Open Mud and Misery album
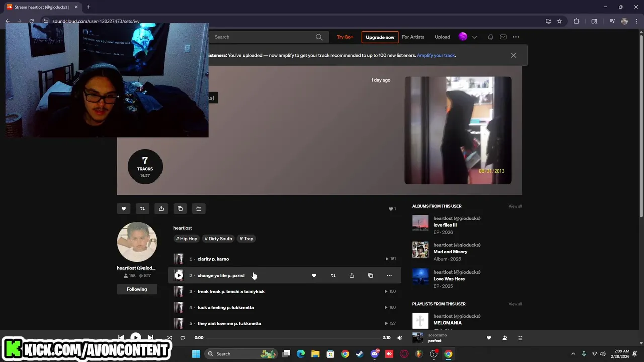Viewport: 644px width, 362px height. pyautogui.click(x=450, y=252)
